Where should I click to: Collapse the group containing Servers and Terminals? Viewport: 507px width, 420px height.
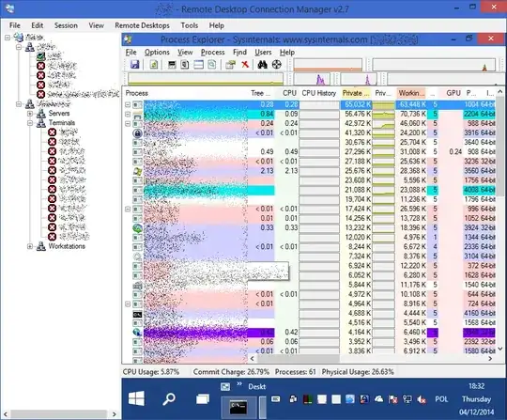pyautogui.click(x=19, y=104)
